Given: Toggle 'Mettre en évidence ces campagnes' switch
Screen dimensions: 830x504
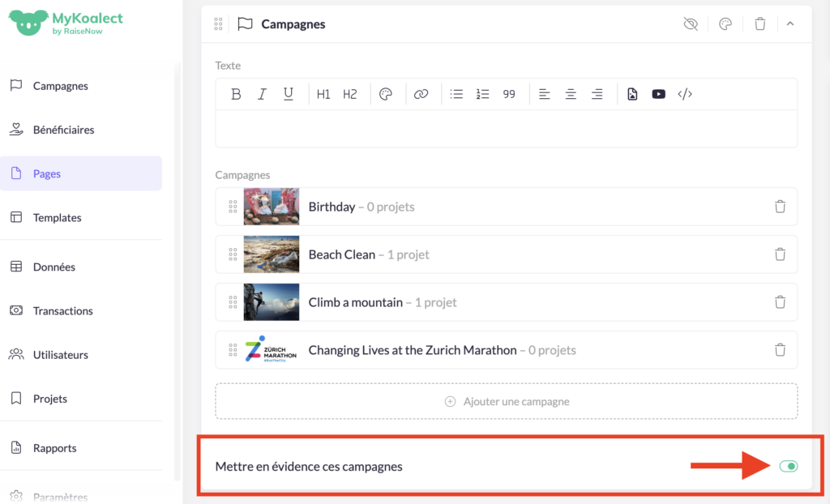Looking at the screenshot, I should 788,466.
